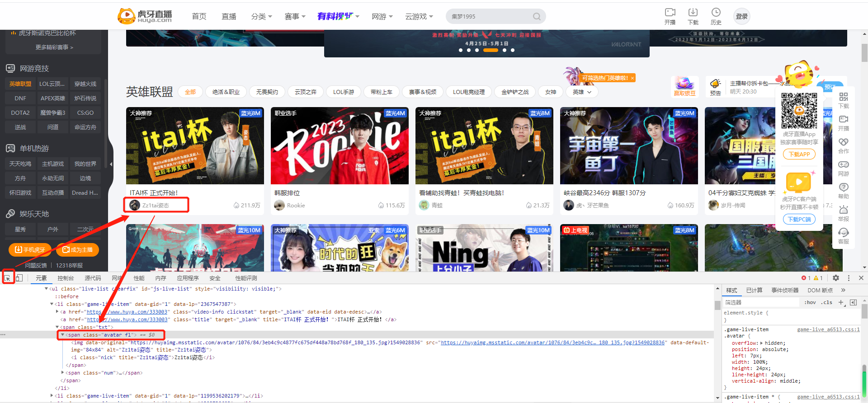Click 举报 report icon in right sidebar
The image size is (868, 403).
(844, 210)
